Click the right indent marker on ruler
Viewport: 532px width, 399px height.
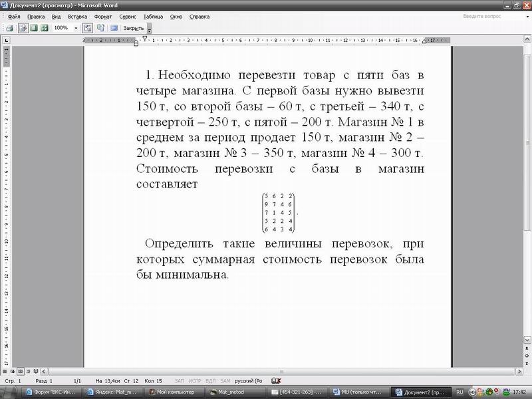[x=424, y=41]
